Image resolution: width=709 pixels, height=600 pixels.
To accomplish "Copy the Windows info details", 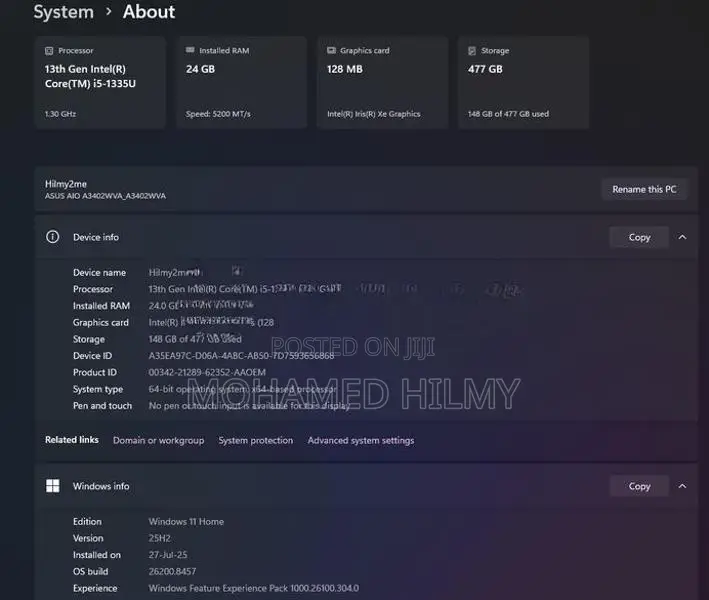I will click(x=639, y=486).
